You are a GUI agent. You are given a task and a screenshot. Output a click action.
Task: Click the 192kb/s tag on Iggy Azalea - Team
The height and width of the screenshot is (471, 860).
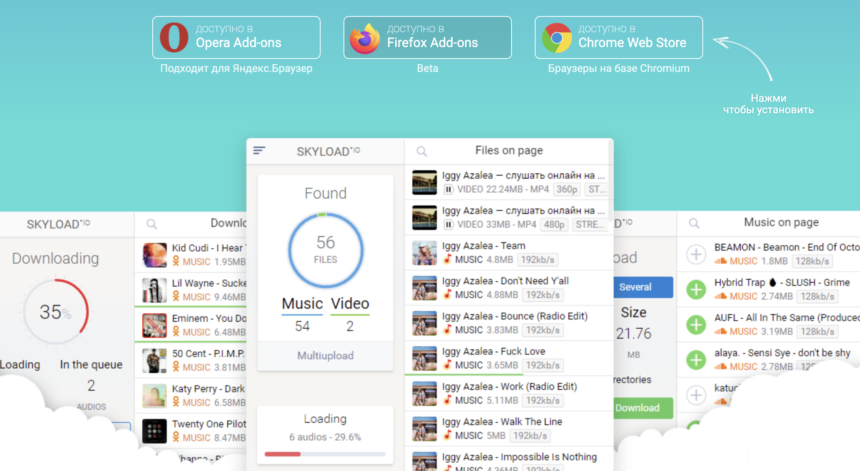pos(539,260)
